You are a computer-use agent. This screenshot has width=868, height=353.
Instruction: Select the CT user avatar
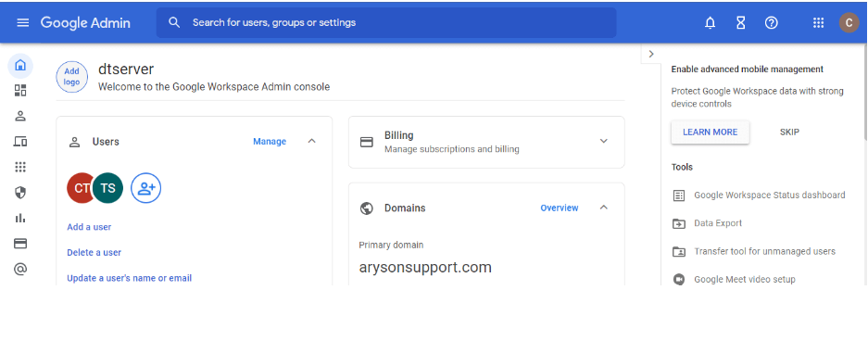tap(80, 188)
